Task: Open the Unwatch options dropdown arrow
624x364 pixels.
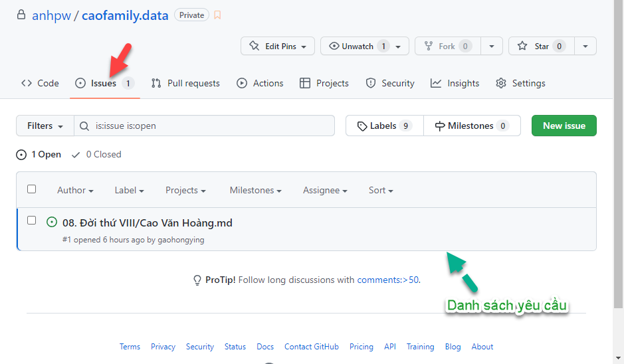Action: click(398, 46)
